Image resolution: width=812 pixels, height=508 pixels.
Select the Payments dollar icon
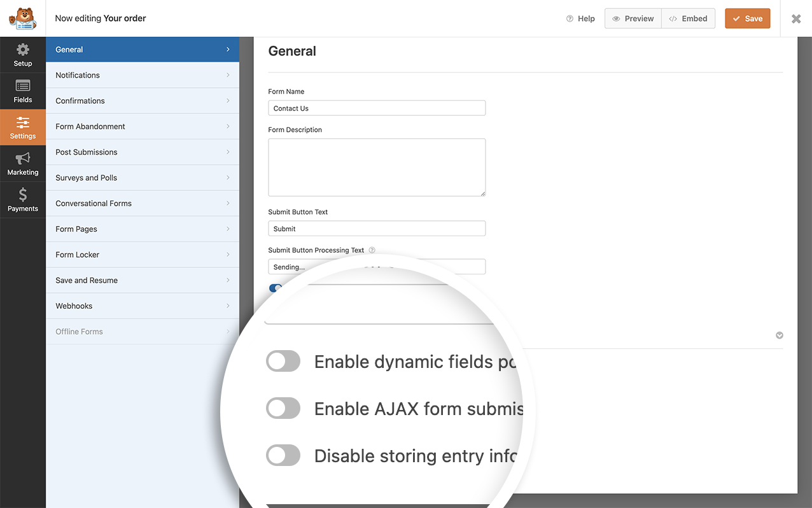coord(23,199)
